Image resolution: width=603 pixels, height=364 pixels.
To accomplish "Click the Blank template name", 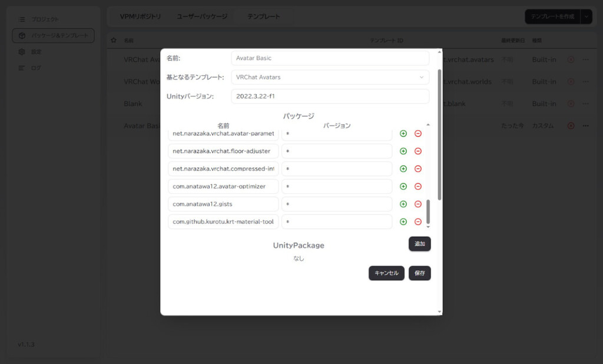I will [133, 104].
